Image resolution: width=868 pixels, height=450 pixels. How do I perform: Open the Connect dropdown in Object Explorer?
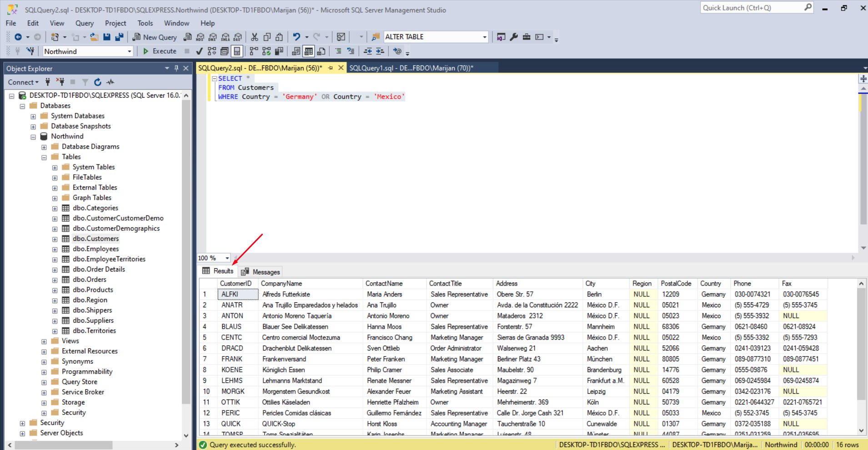point(23,82)
